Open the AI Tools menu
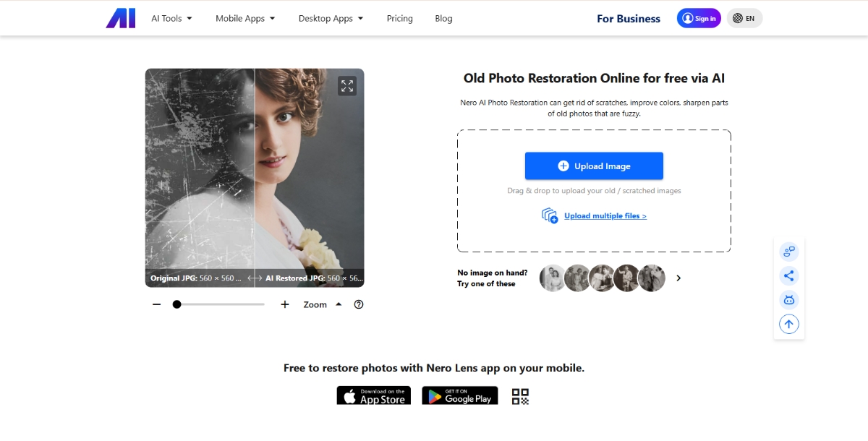 tap(171, 19)
